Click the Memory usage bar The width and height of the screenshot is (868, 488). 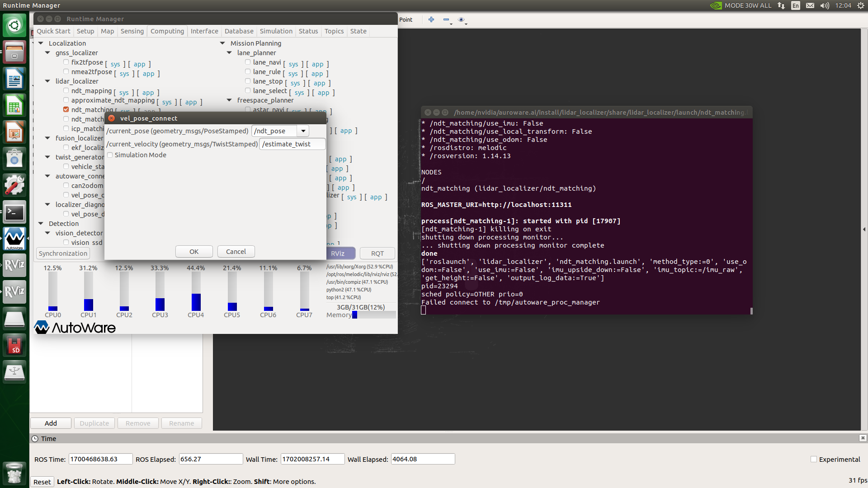(x=374, y=315)
